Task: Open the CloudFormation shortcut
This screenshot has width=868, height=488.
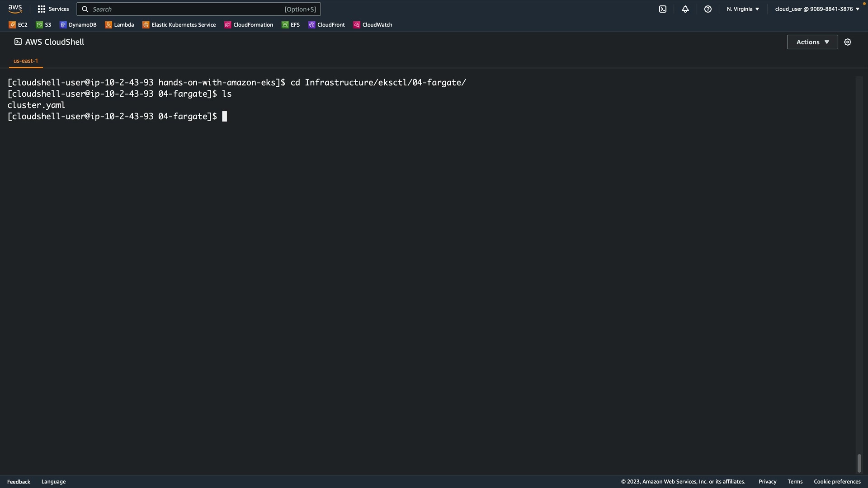Action: pos(249,25)
